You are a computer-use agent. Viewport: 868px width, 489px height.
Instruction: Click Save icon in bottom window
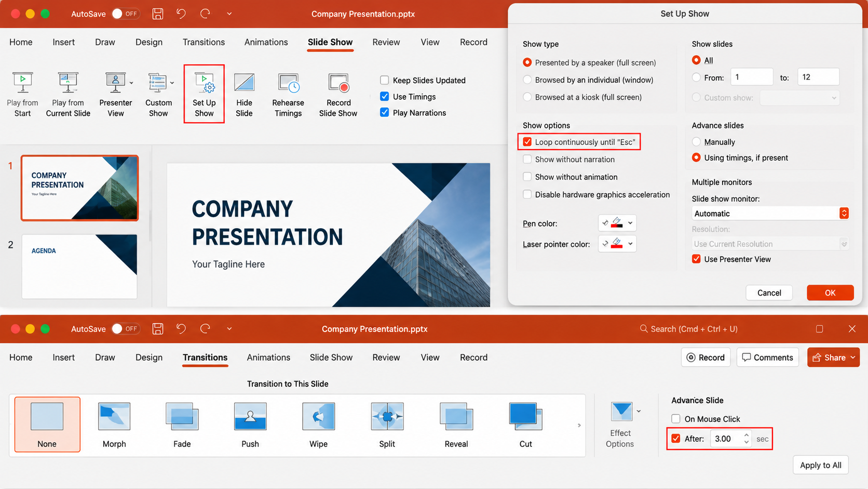point(158,328)
